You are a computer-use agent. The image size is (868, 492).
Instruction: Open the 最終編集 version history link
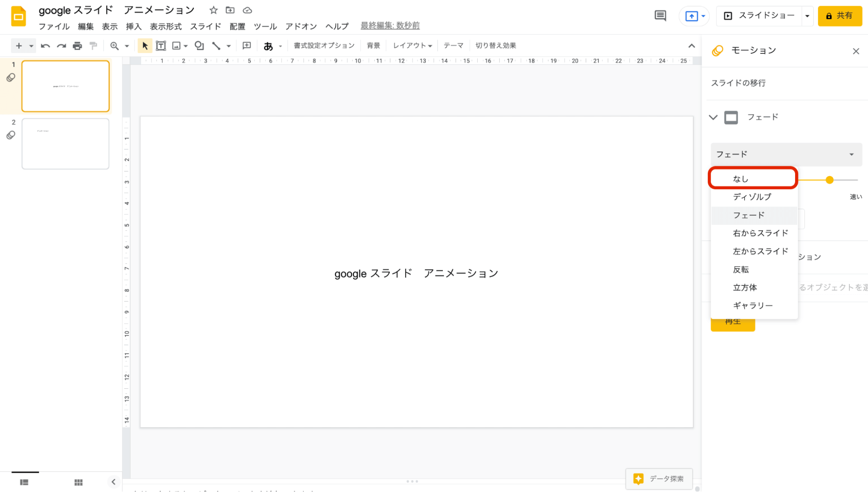click(390, 26)
